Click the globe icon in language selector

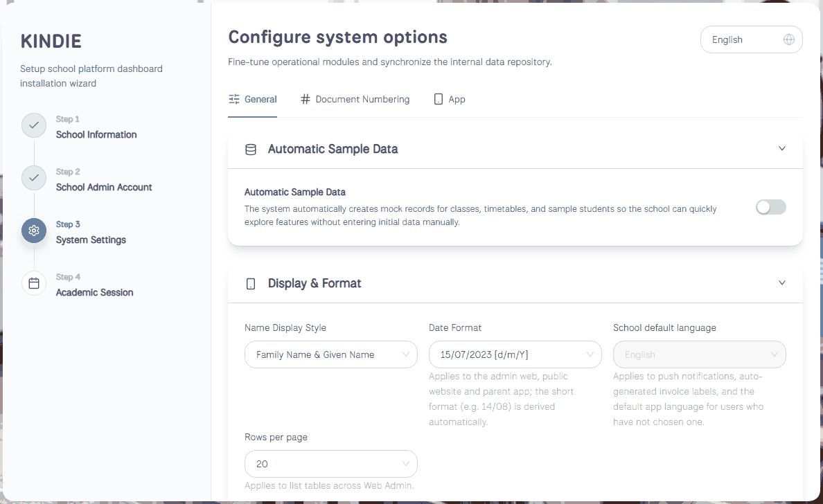tap(788, 39)
